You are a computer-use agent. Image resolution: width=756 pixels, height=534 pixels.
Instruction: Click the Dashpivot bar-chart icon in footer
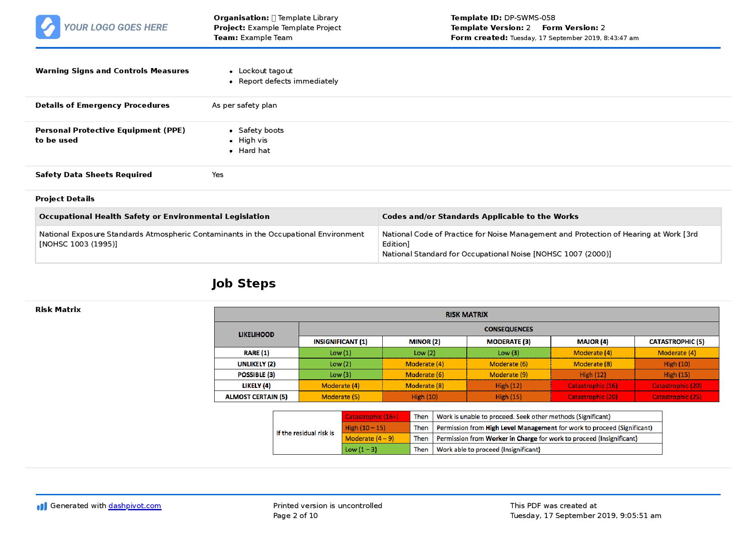point(42,506)
